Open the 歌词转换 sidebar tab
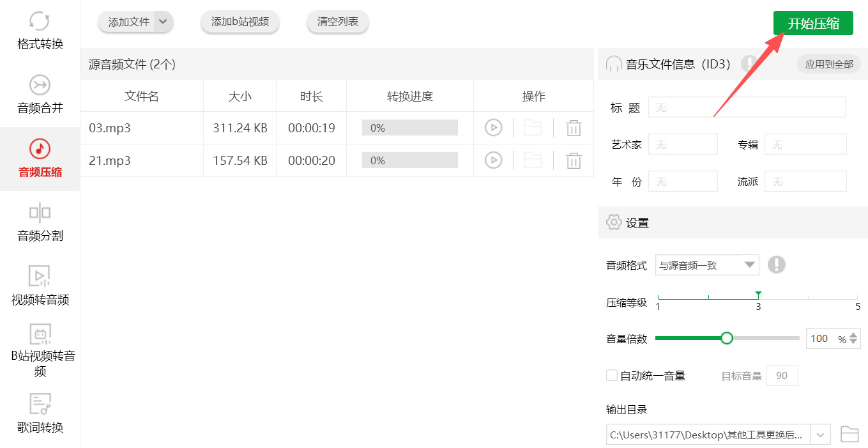This screenshot has width=868, height=448. [40, 414]
